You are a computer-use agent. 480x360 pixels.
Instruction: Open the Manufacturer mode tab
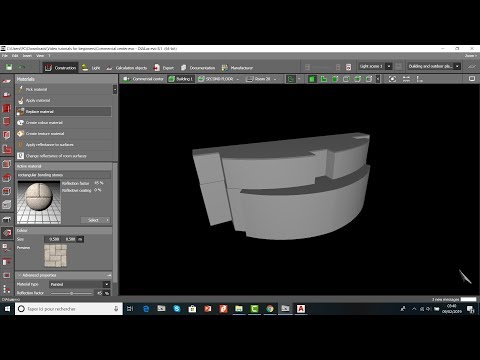[x=237, y=68]
